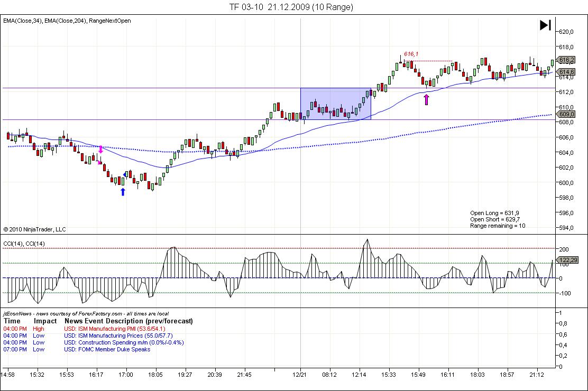Select the blue up arrow below the 17:00 low
588x391 pixels.
(123, 192)
